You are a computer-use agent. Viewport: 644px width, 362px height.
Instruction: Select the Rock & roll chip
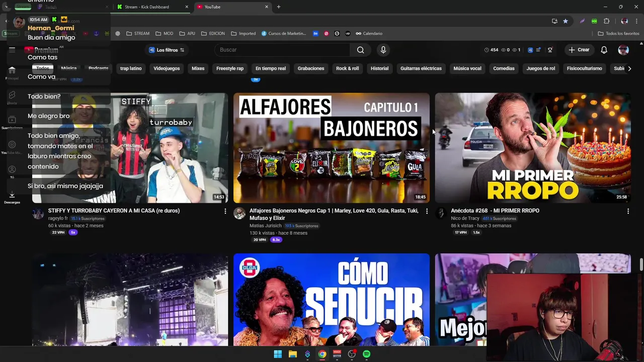(x=347, y=68)
